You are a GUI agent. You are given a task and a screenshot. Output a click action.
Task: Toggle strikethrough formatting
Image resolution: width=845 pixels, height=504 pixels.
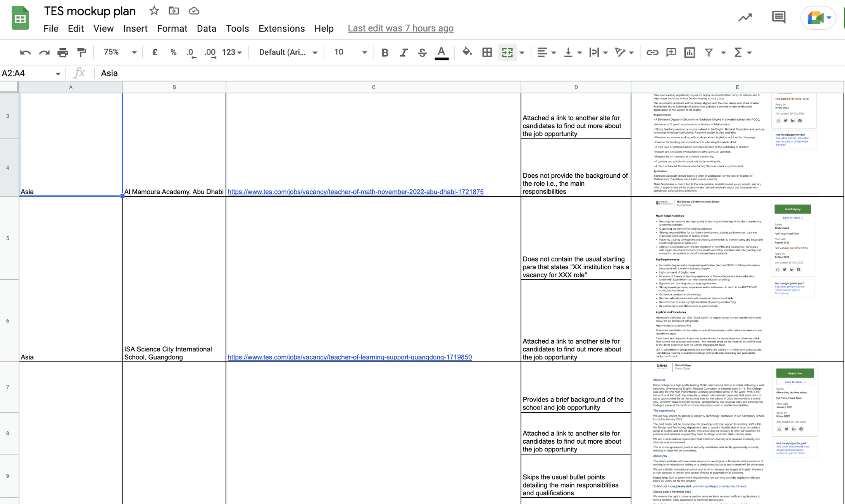pos(422,52)
